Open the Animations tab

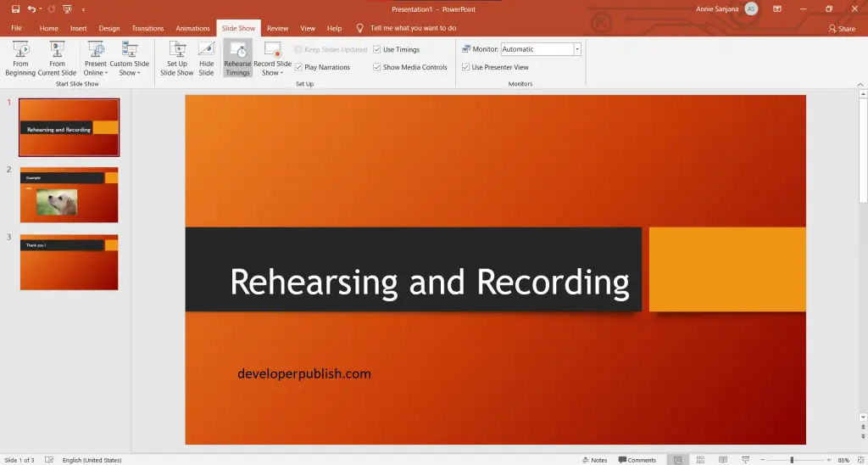192,28
